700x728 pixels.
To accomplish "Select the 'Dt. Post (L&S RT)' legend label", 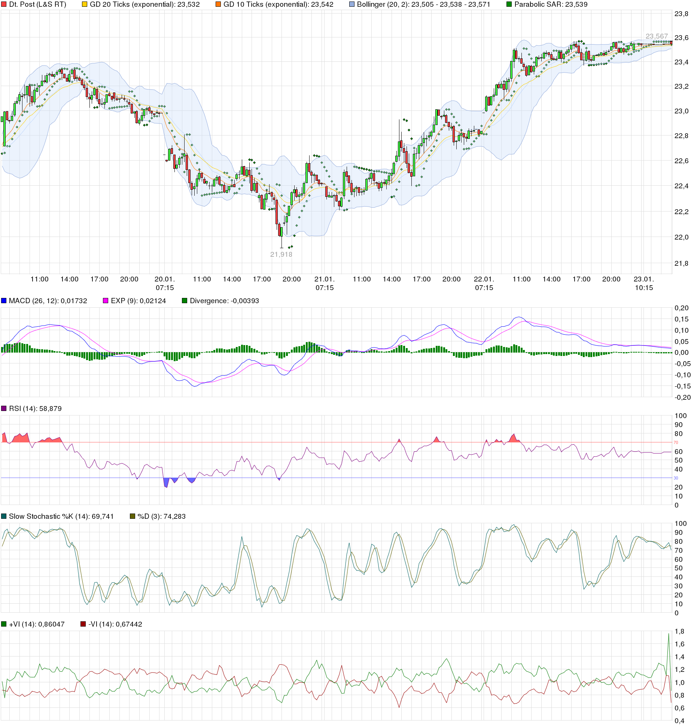I will pyautogui.click(x=37, y=4).
